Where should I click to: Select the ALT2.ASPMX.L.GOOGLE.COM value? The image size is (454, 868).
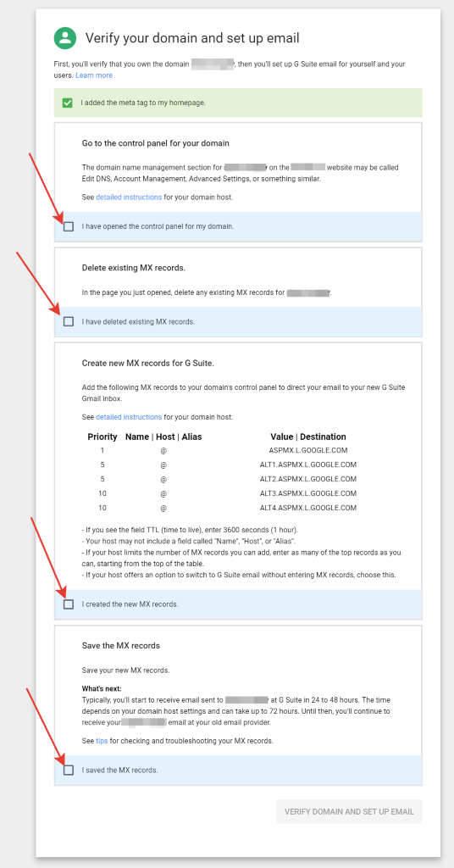pos(308,480)
